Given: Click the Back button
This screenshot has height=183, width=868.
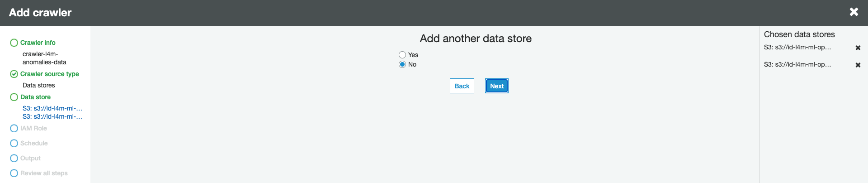Looking at the screenshot, I should pyautogui.click(x=462, y=86).
